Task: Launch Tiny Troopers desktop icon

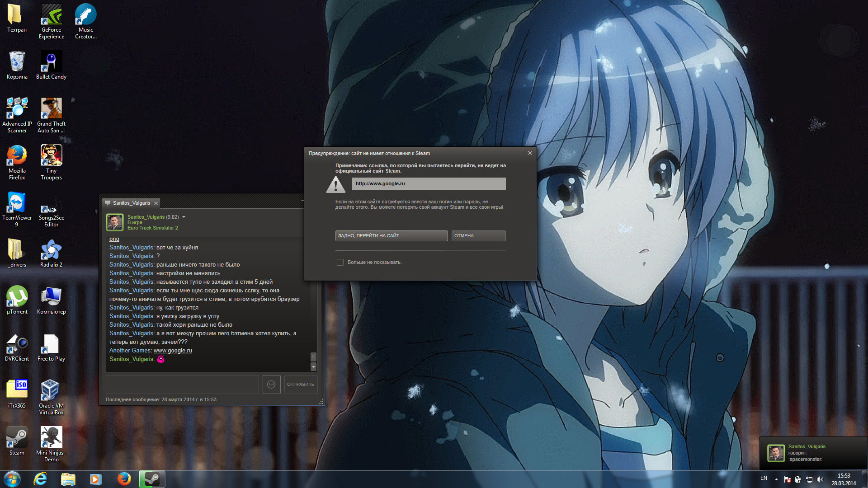Action: 51,162
